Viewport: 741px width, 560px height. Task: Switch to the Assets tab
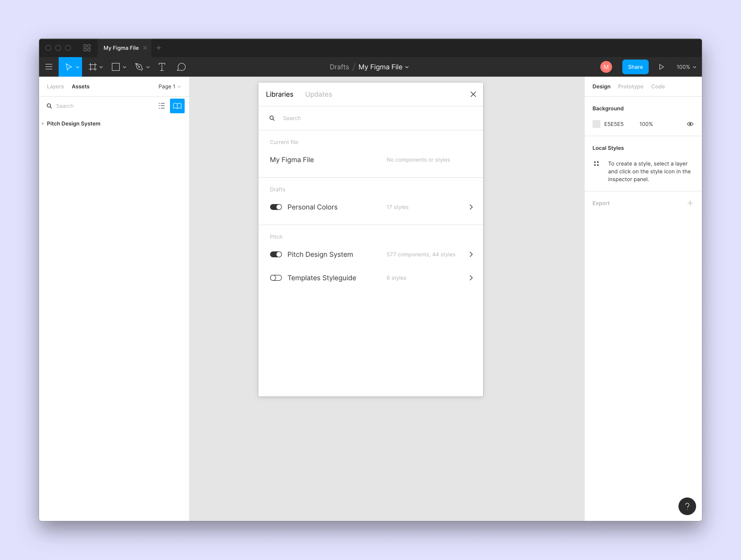click(81, 86)
